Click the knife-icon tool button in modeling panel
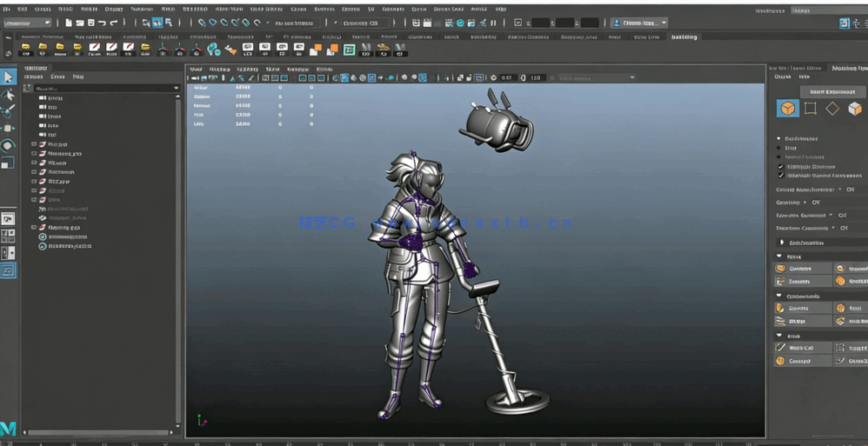Viewport: 868px width, 446px height. point(802,348)
